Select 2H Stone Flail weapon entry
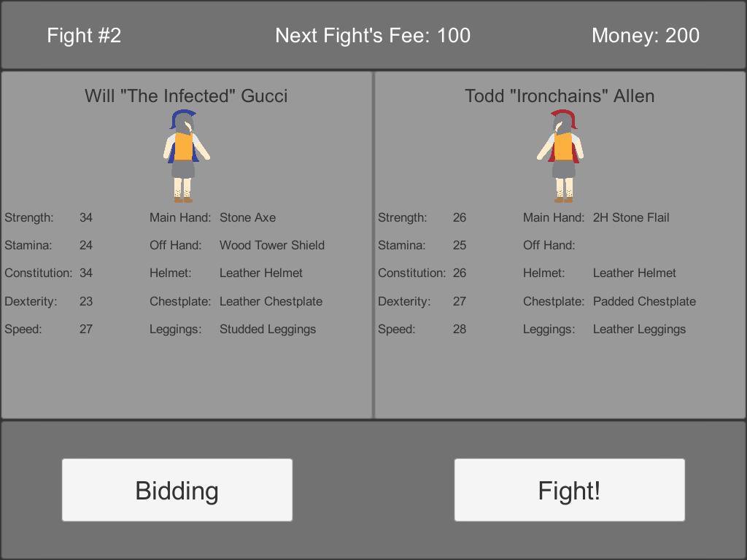747x560 pixels. [631, 217]
